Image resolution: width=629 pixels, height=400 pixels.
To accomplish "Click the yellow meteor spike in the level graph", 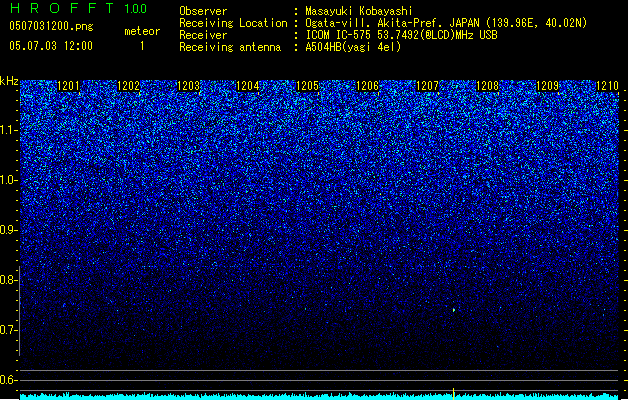I will pos(453,394).
